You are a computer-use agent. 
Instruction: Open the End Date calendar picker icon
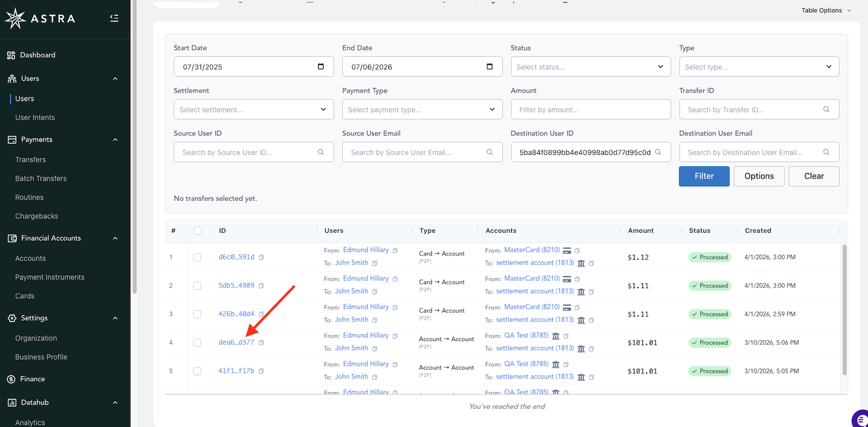click(x=489, y=67)
